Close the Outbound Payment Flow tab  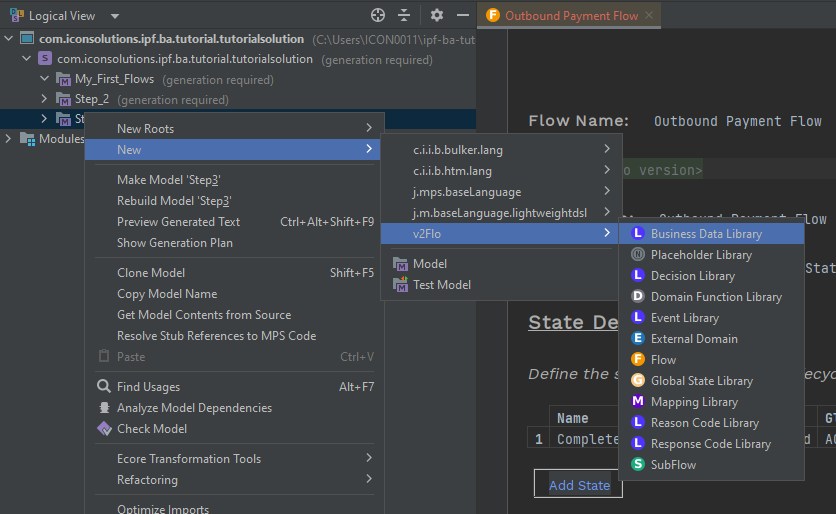point(649,16)
